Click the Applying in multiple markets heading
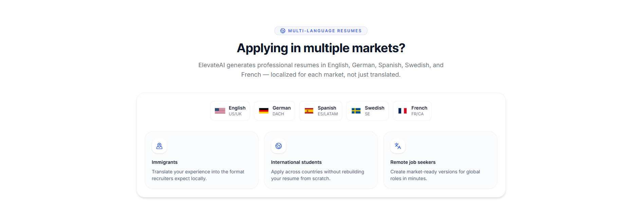 tap(321, 48)
